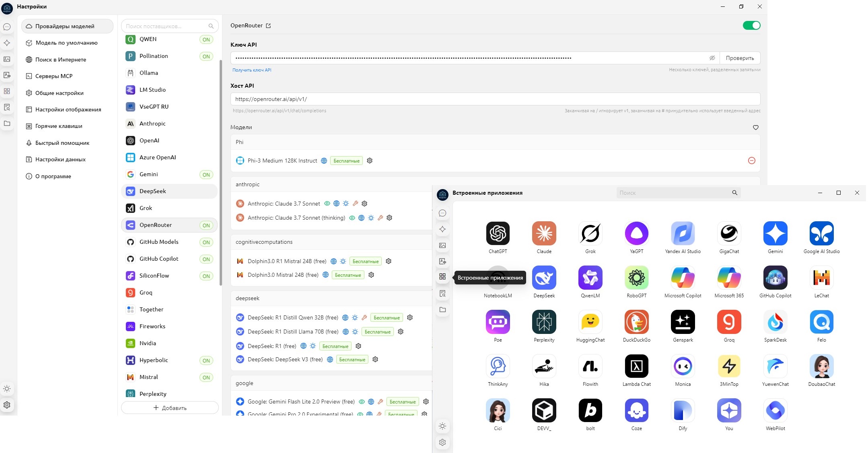Select Pollination provider

(x=169, y=56)
